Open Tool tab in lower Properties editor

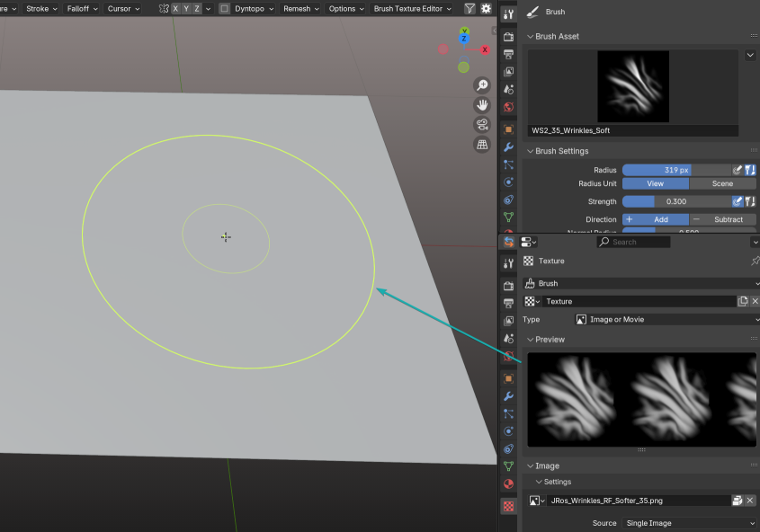[x=508, y=263]
